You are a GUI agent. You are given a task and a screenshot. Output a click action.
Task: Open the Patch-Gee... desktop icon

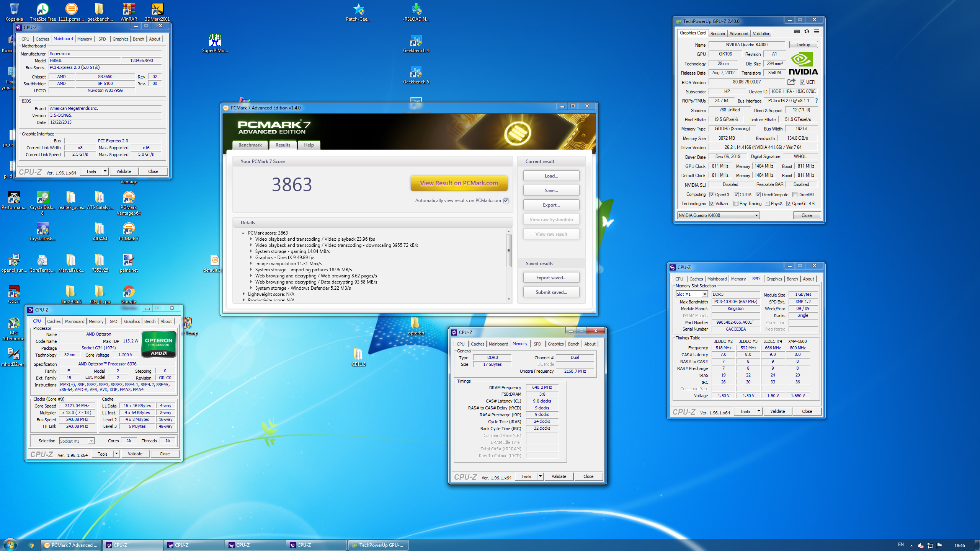[x=358, y=12]
